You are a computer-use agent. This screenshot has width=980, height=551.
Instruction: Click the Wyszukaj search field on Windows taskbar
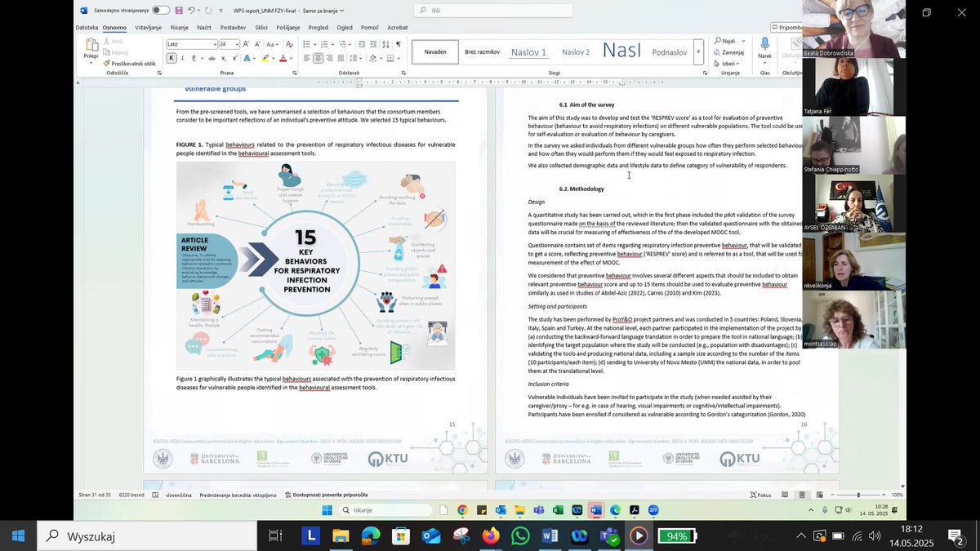[145, 536]
